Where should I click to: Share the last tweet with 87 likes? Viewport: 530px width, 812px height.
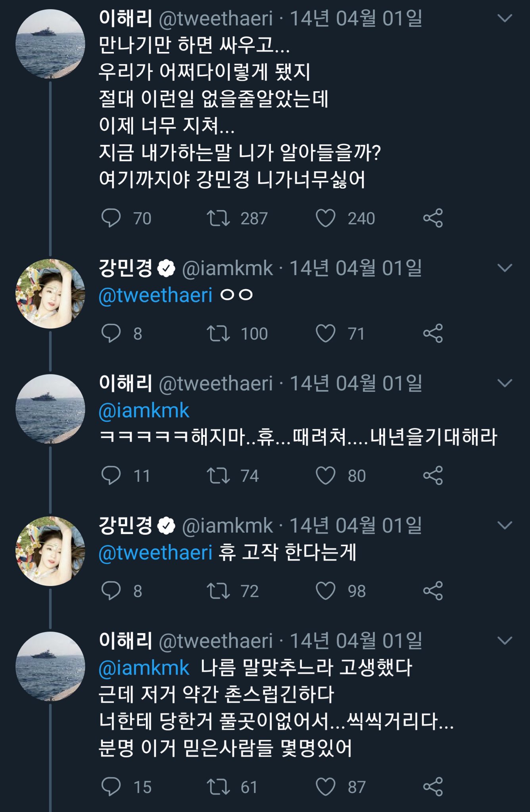pyautogui.click(x=433, y=787)
